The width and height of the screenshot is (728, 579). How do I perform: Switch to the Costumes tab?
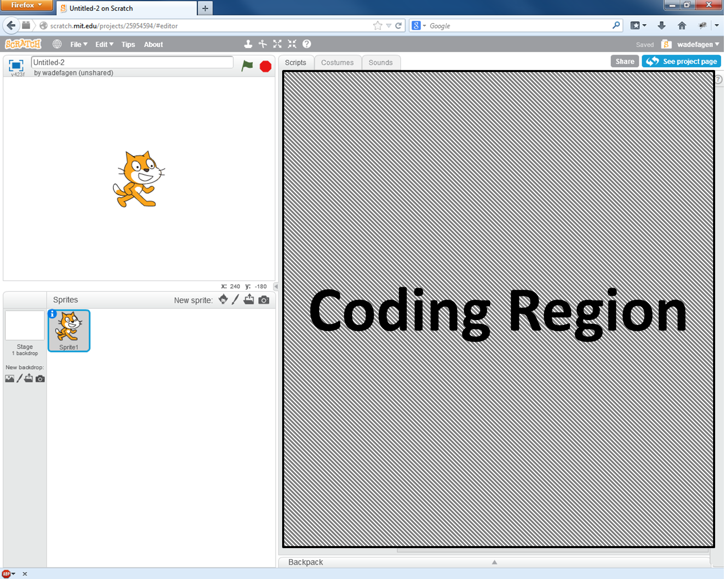coord(337,63)
